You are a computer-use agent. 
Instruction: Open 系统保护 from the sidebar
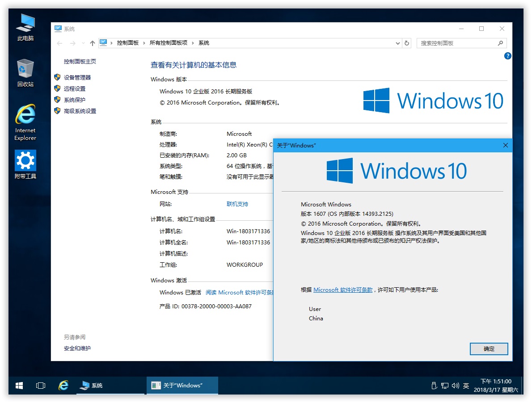coord(75,100)
